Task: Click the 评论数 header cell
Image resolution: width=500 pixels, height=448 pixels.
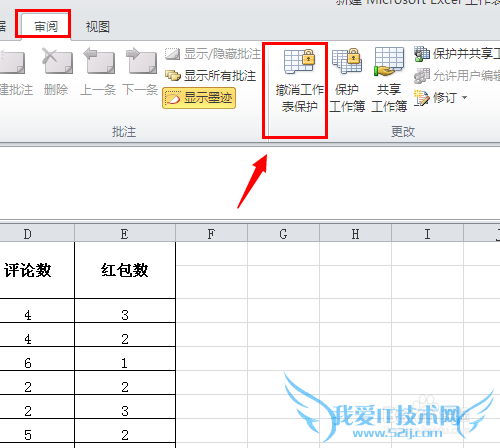Action: (37, 270)
